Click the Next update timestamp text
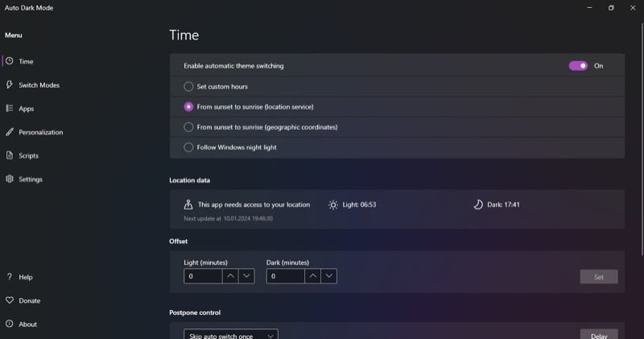This screenshot has height=339, width=644. (x=228, y=218)
